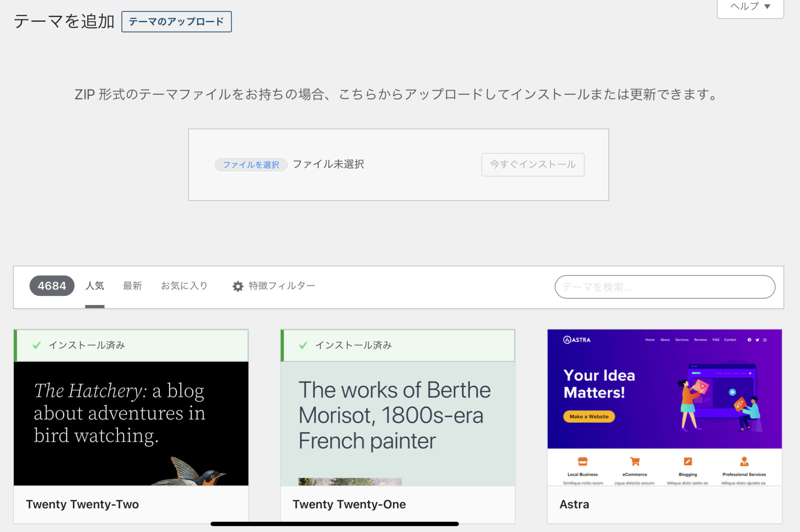
Task: Select the 人気 tab
Action: pyautogui.click(x=95, y=286)
